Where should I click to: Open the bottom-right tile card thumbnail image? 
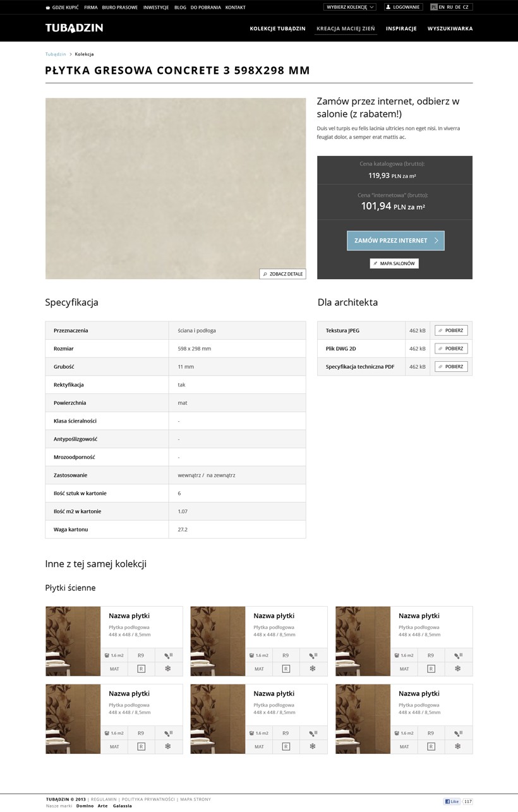pyautogui.click(x=363, y=719)
